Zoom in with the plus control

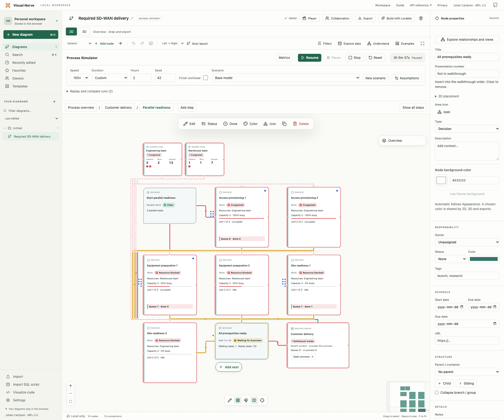(71, 386)
